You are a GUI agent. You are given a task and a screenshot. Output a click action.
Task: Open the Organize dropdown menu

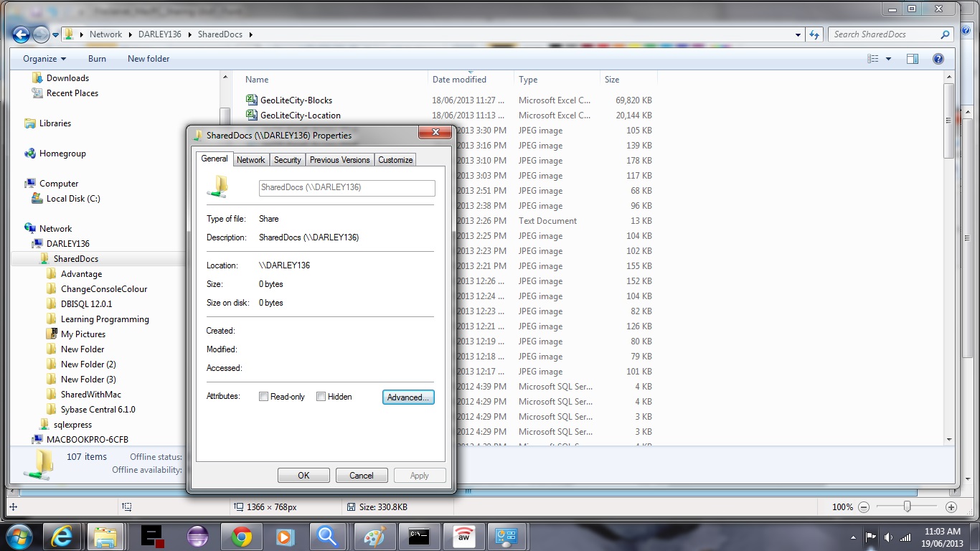tap(44, 59)
